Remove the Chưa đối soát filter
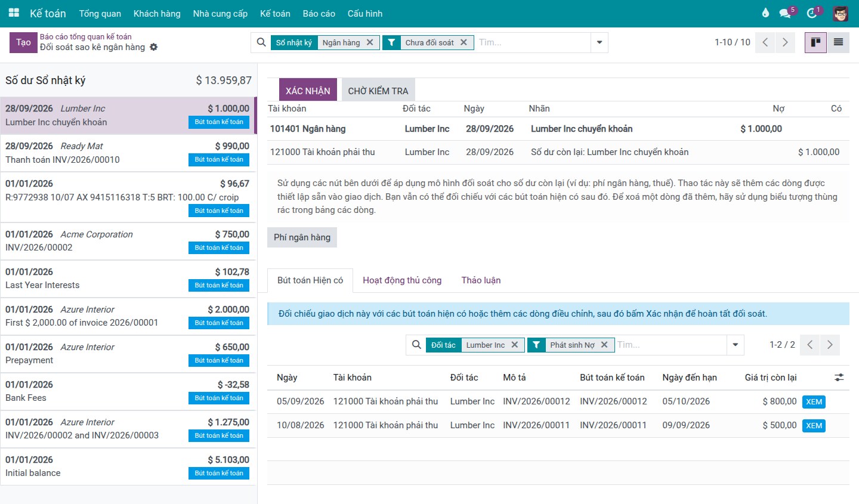Viewport: 859px width, 504px height. point(464,42)
